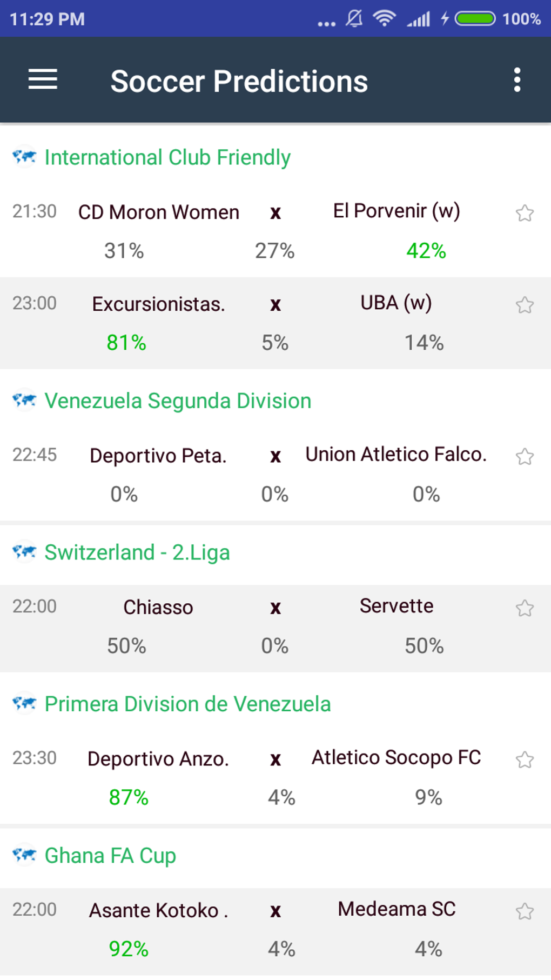Tap the Ghana FA Cup heading
Screen dimensions: 551x980
[x=110, y=856]
